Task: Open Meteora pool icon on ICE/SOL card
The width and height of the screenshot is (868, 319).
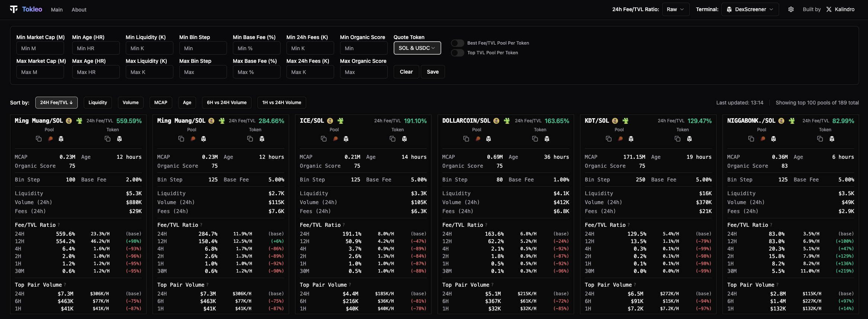Action: coord(335,139)
